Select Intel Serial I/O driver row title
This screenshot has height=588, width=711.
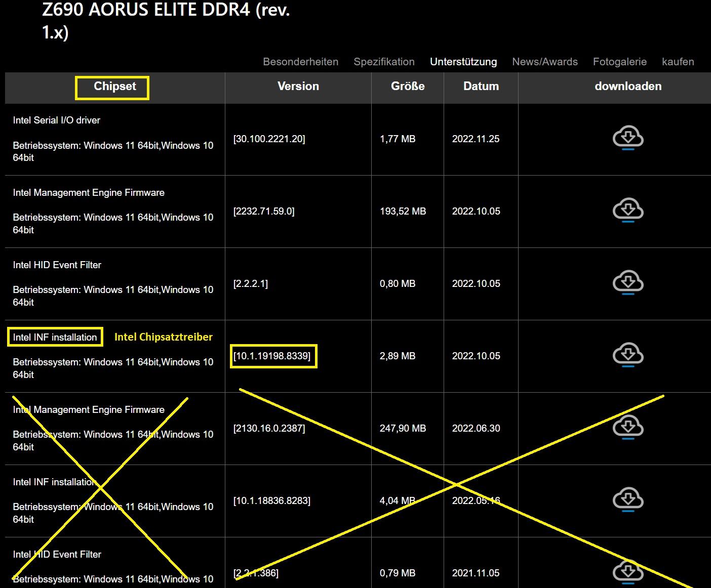(x=57, y=120)
